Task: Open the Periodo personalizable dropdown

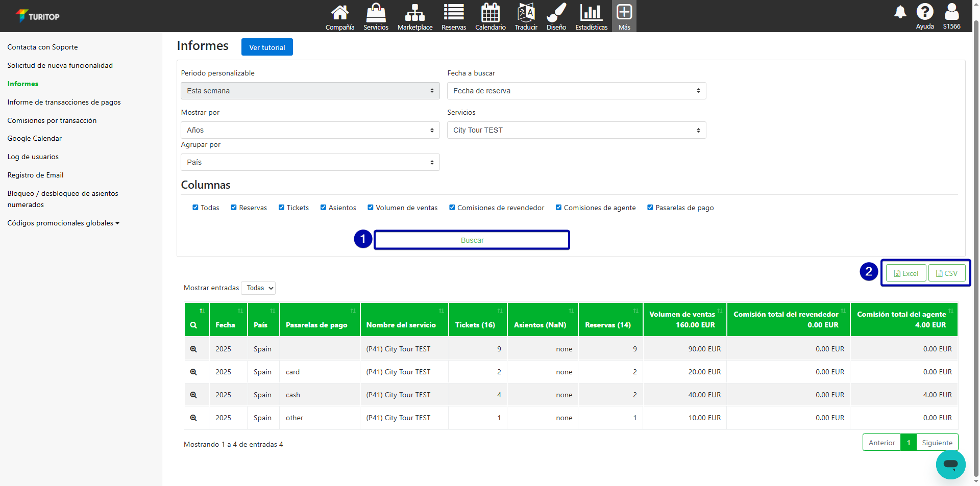Action: click(x=310, y=91)
